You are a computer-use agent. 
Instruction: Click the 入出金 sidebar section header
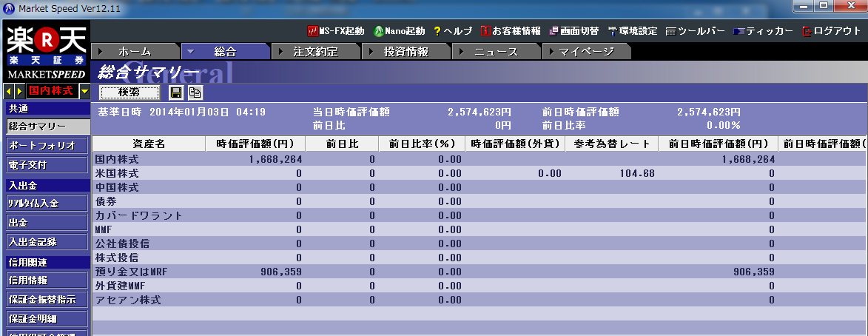[x=47, y=186]
